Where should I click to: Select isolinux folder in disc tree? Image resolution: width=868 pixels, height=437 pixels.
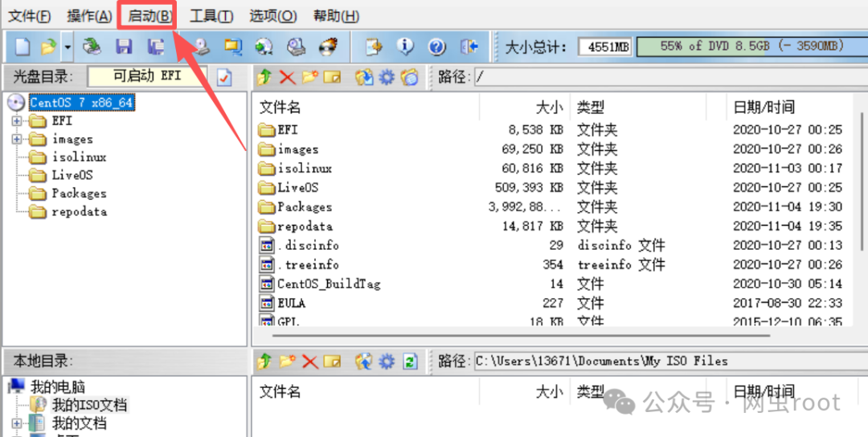(79, 157)
